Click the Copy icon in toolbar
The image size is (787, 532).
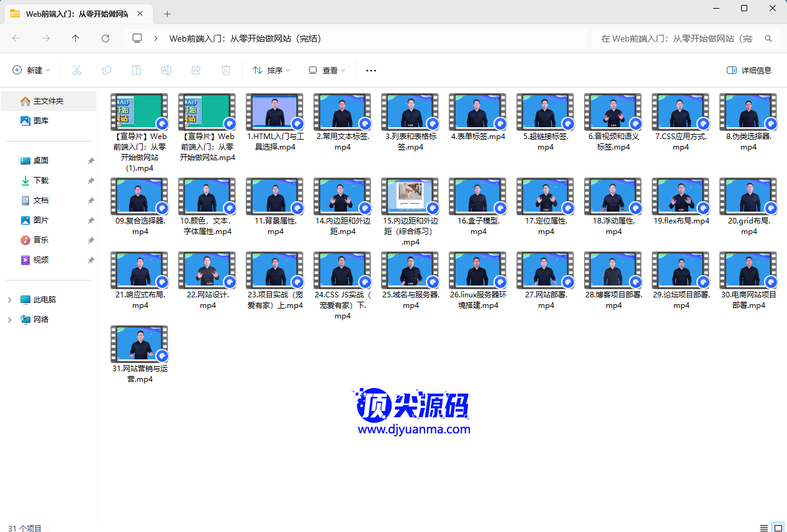click(x=107, y=70)
